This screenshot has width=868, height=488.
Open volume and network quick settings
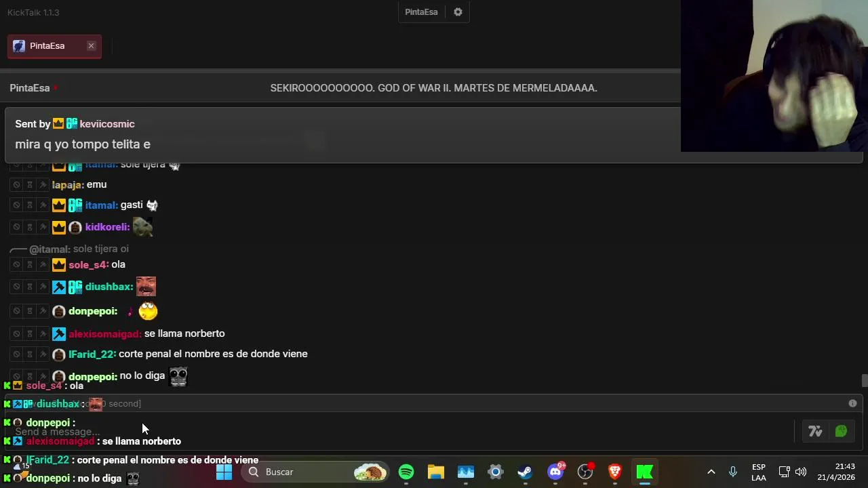click(792, 472)
